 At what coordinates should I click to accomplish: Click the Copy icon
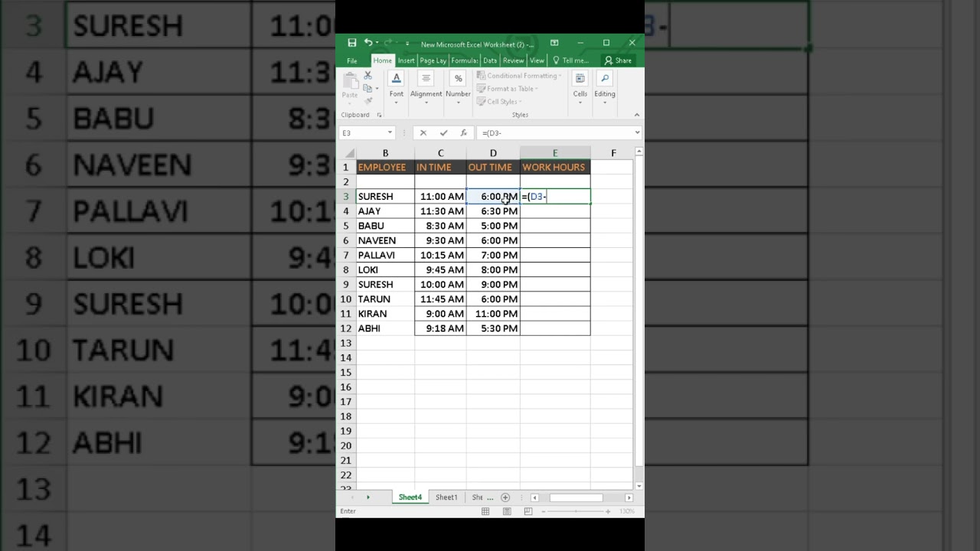(367, 88)
